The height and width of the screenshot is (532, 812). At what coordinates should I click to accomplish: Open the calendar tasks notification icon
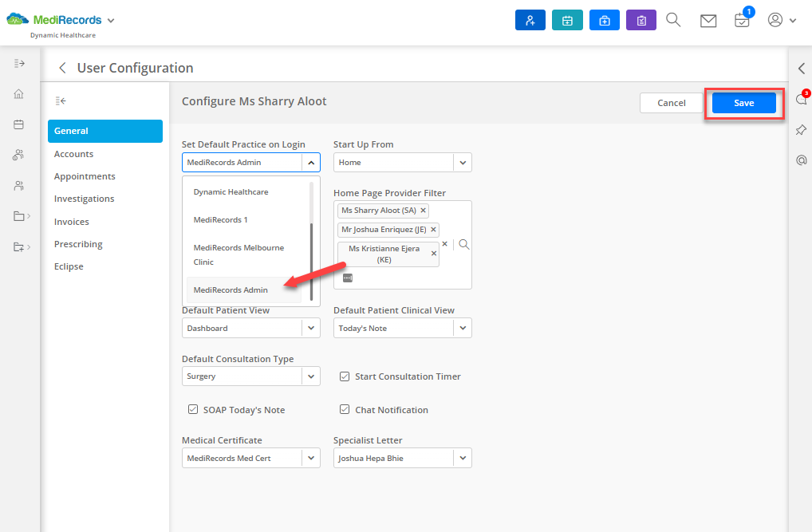pyautogui.click(x=742, y=20)
